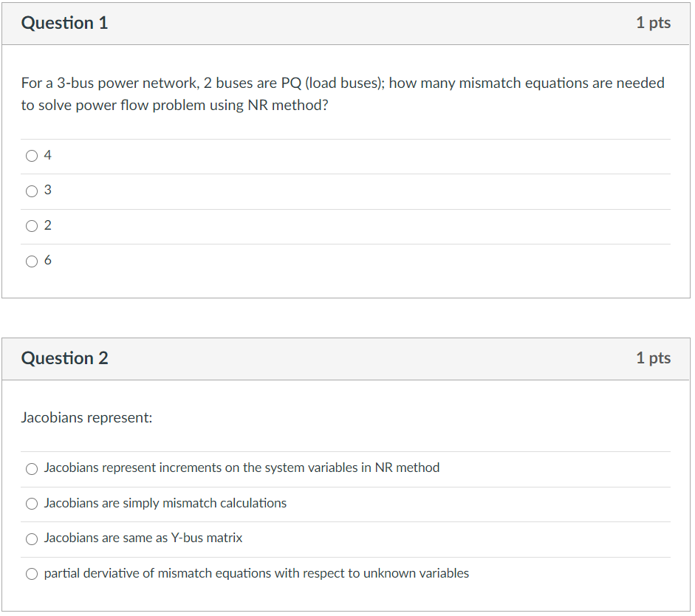This screenshot has width=695, height=616.
Task: Click the answer label text '4'
Action: [47, 155]
